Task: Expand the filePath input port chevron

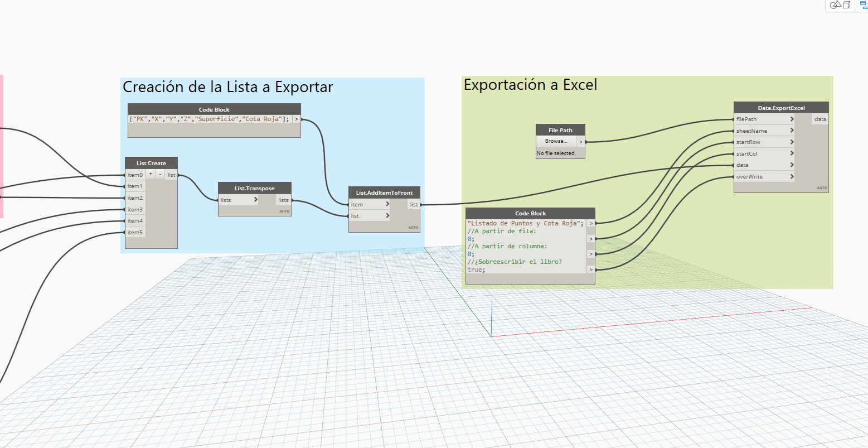Action: [792, 119]
